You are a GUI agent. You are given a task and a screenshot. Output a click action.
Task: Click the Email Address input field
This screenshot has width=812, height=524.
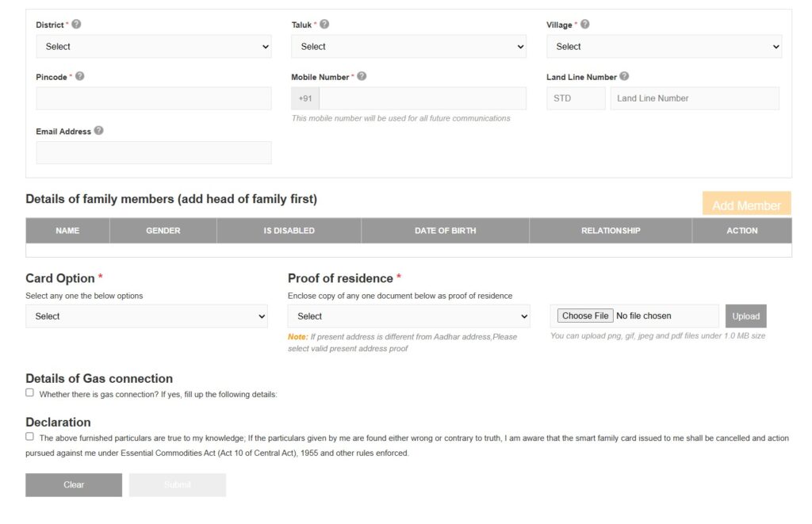pos(153,151)
